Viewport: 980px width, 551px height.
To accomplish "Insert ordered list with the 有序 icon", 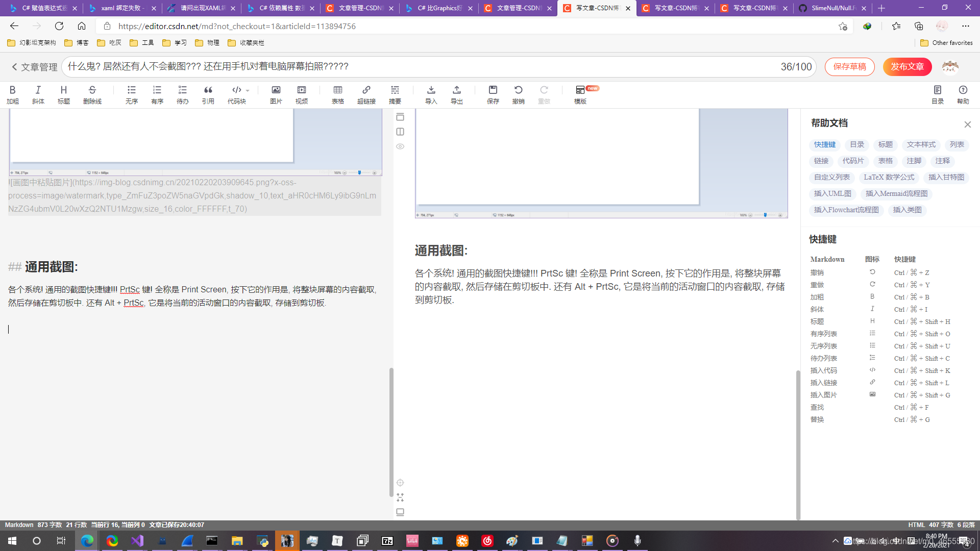I will click(157, 95).
